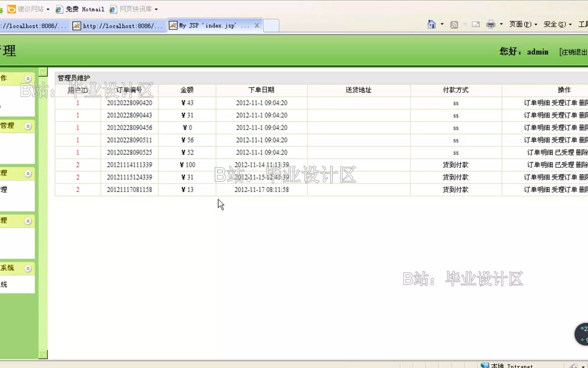
Task: Open the Home button dropdown arrow
Action: 442,24
